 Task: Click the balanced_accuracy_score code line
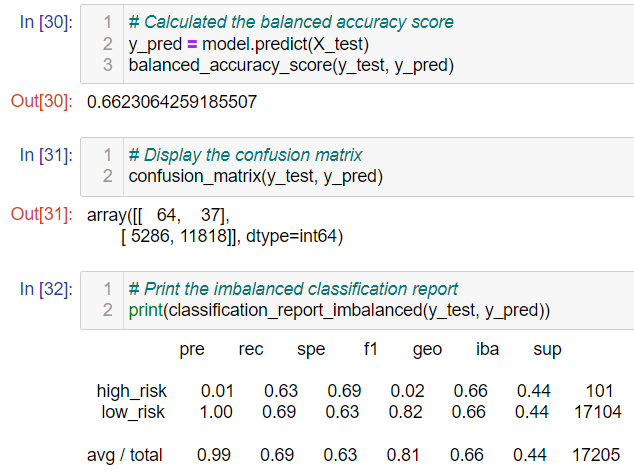coord(291,65)
